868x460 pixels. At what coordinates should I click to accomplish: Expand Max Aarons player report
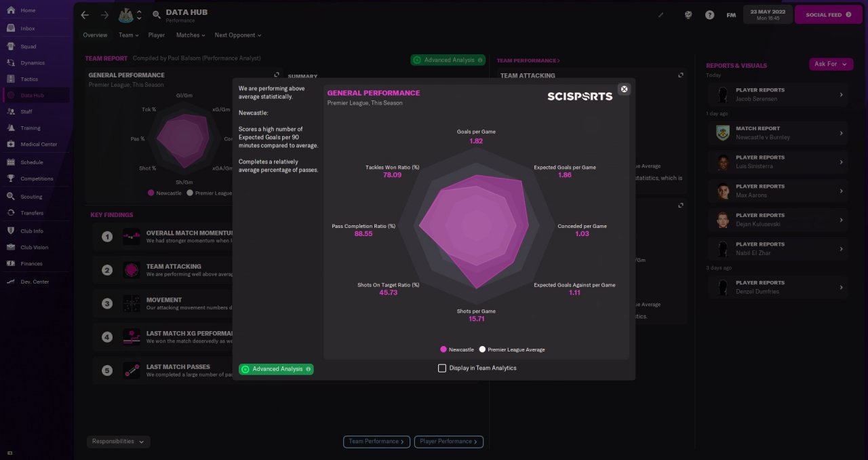point(841,191)
